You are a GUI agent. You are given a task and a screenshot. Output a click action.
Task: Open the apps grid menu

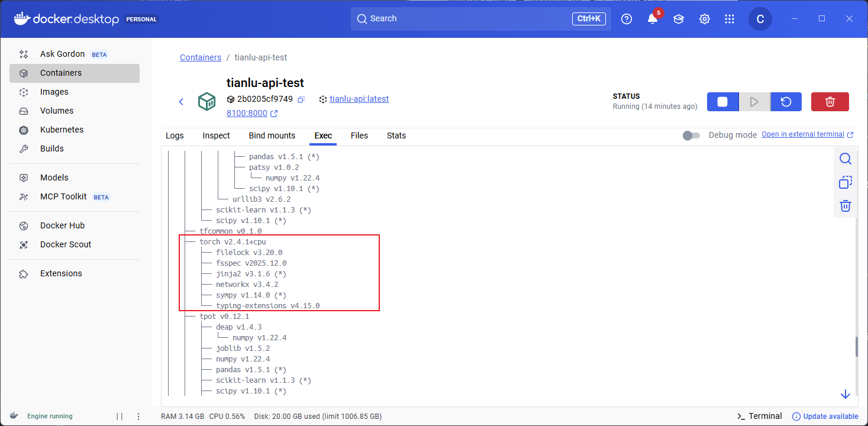(x=730, y=19)
